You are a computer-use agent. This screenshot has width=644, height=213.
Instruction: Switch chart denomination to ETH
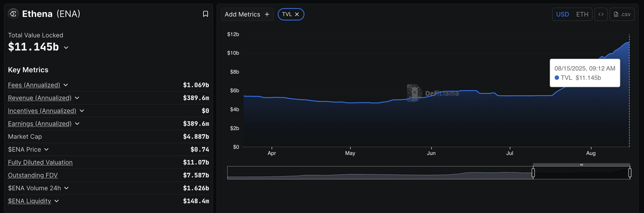coord(582,14)
